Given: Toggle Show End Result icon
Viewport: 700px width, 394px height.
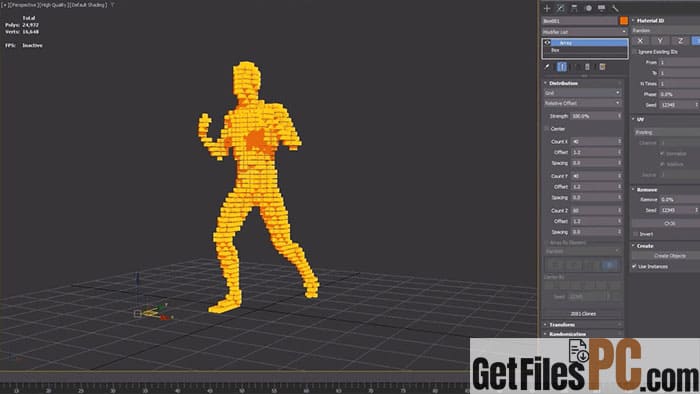Looking at the screenshot, I should pos(562,67).
